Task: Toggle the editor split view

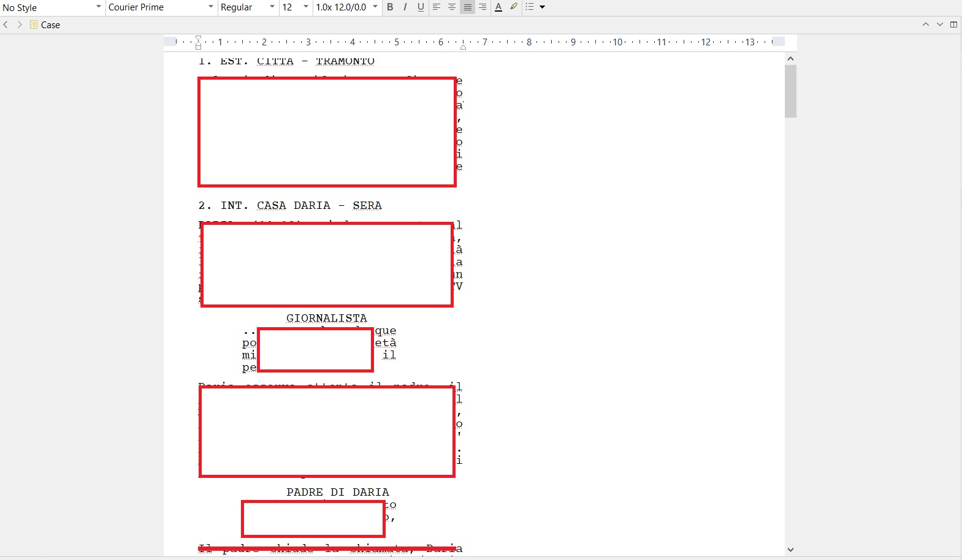Action: click(x=953, y=25)
